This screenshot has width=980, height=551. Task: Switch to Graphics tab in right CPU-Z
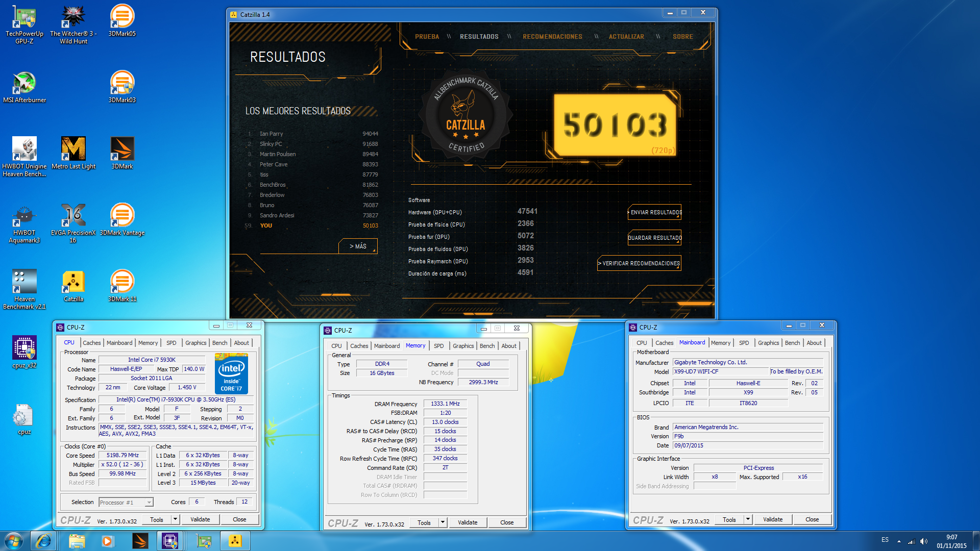pyautogui.click(x=768, y=343)
